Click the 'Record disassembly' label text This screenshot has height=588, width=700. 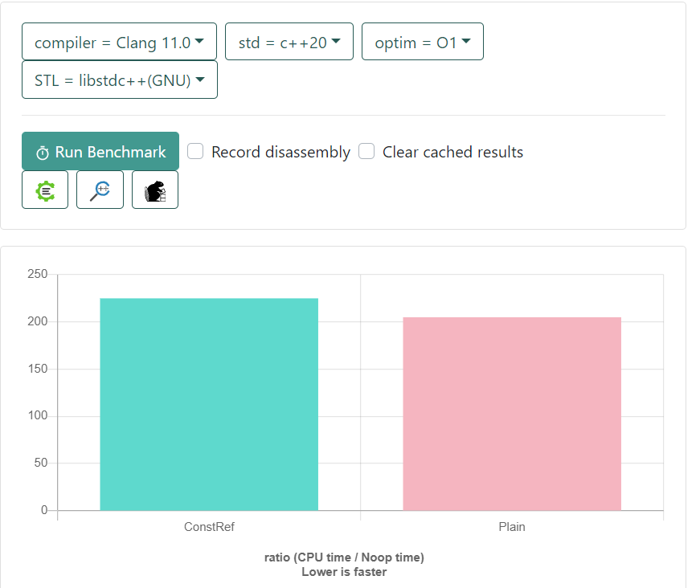click(x=280, y=153)
